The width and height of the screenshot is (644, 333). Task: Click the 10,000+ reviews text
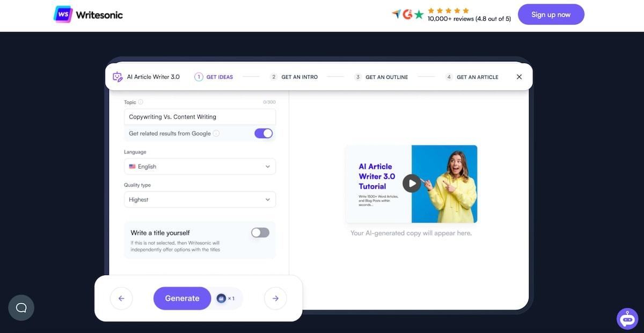(x=469, y=18)
